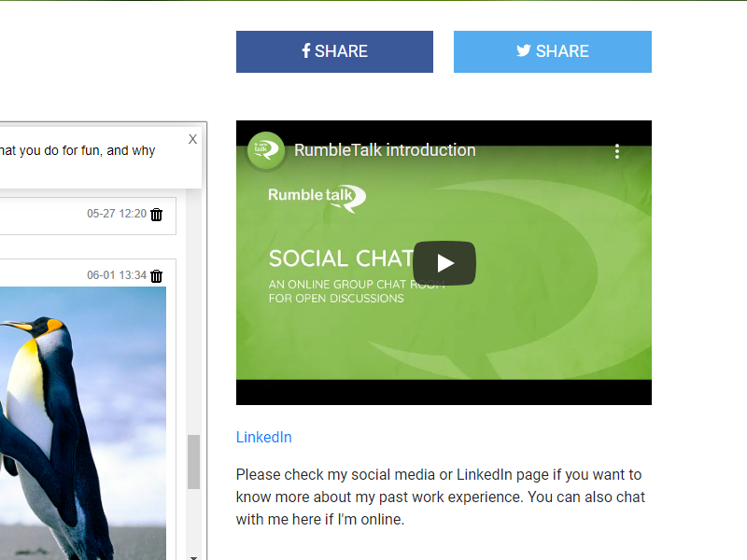Image resolution: width=747 pixels, height=560 pixels.
Task: Click the chat scrollbar thumb
Action: point(193,461)
